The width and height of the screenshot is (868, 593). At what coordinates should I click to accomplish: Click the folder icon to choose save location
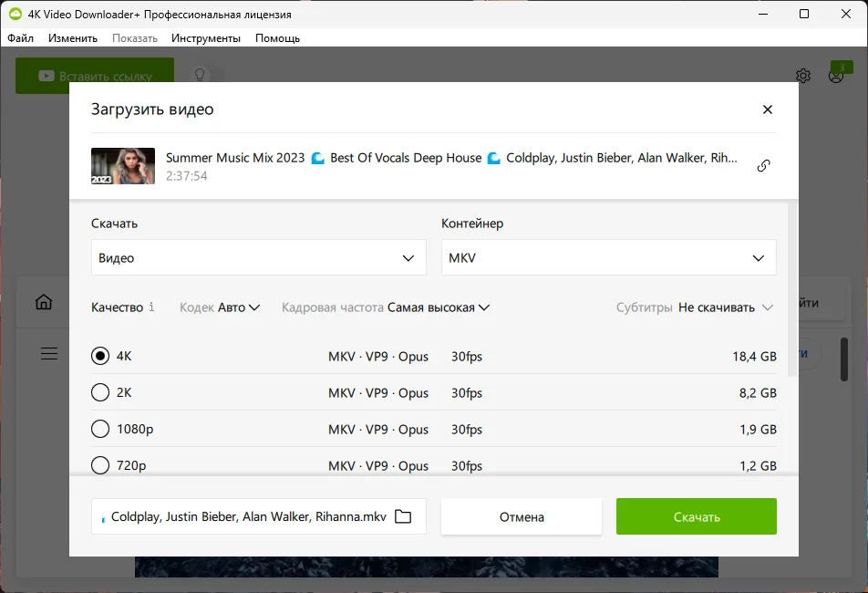click(x=403, y=516)
